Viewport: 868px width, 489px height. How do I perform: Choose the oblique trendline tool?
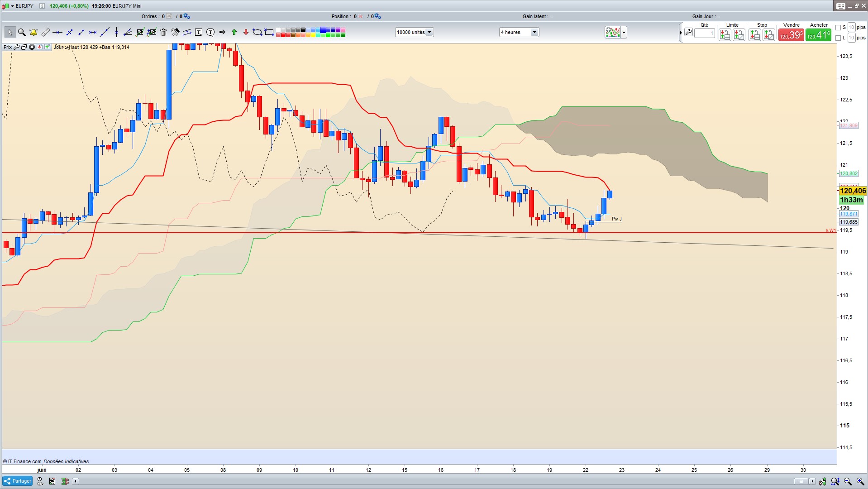tap(105, 32)
